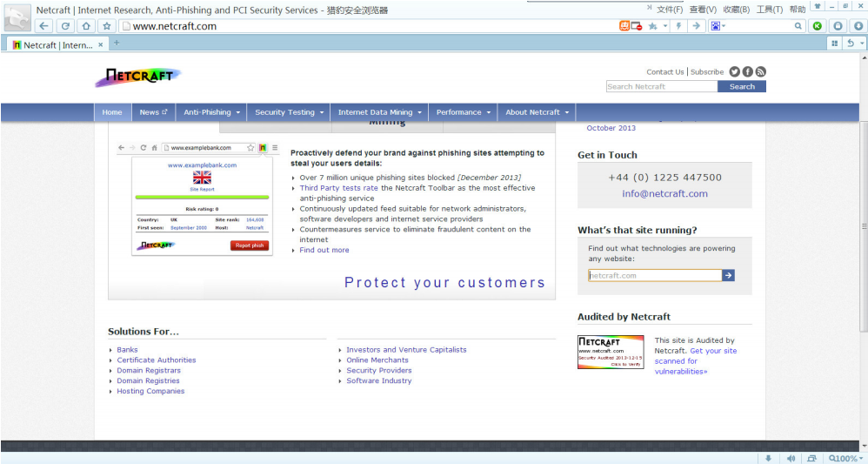868x464 pixels.
Task: Open the 查看(V) menu
Action: pyautogui.click(x=703, y=10)
